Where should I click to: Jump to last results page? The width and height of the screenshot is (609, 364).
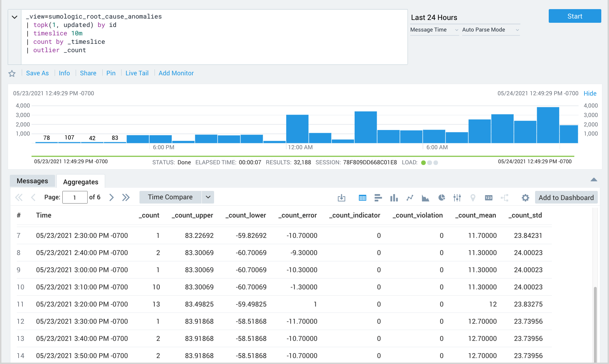[126, 197]
